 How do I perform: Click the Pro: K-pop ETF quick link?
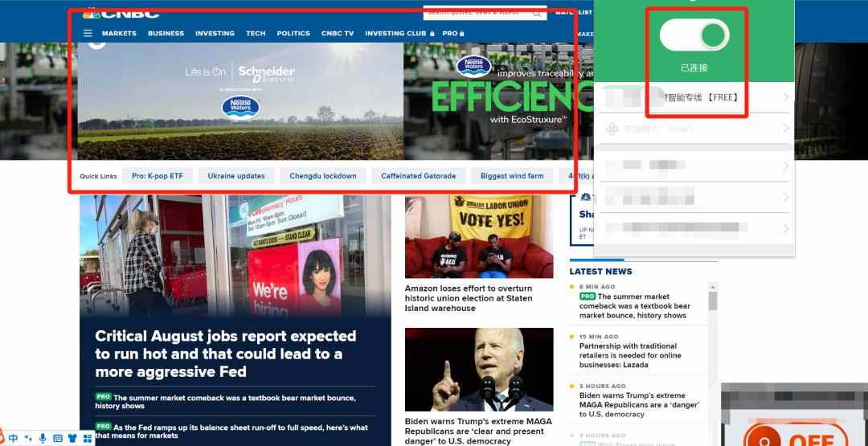click(x=158, y=176)
